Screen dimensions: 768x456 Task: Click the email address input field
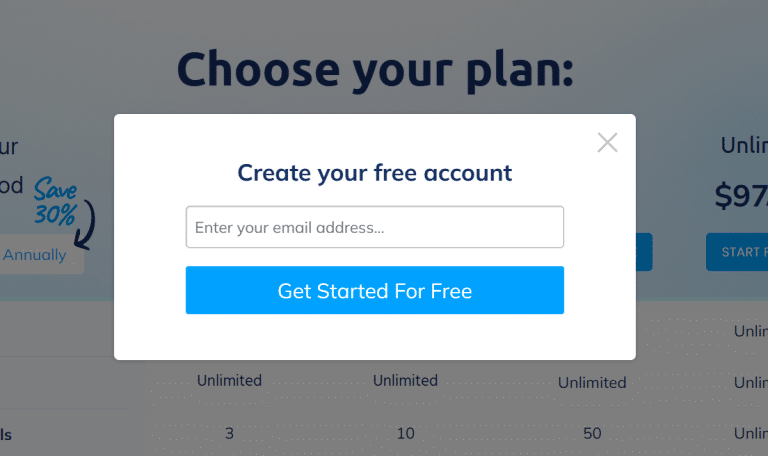tap(375, 227)
